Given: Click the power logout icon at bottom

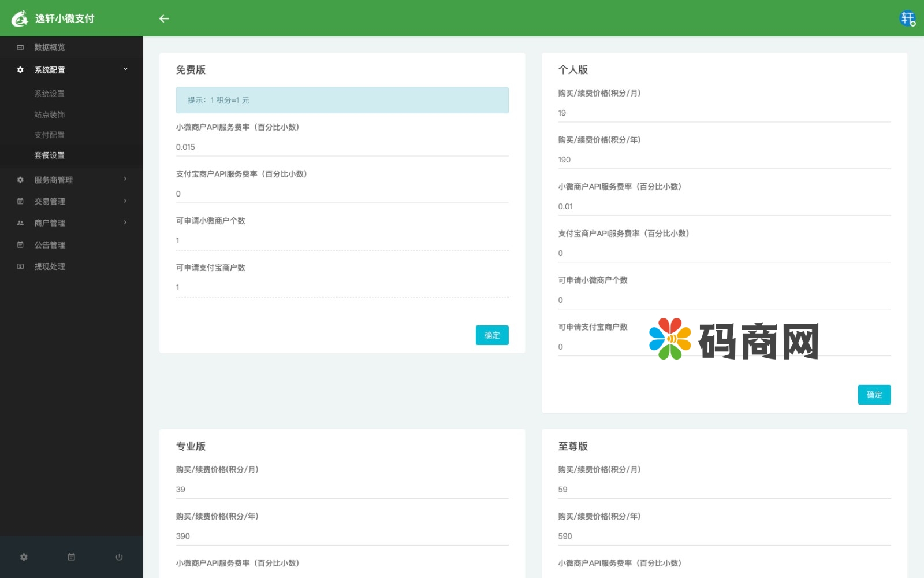Looking at the screenshot, I should [x=119, y=557].
